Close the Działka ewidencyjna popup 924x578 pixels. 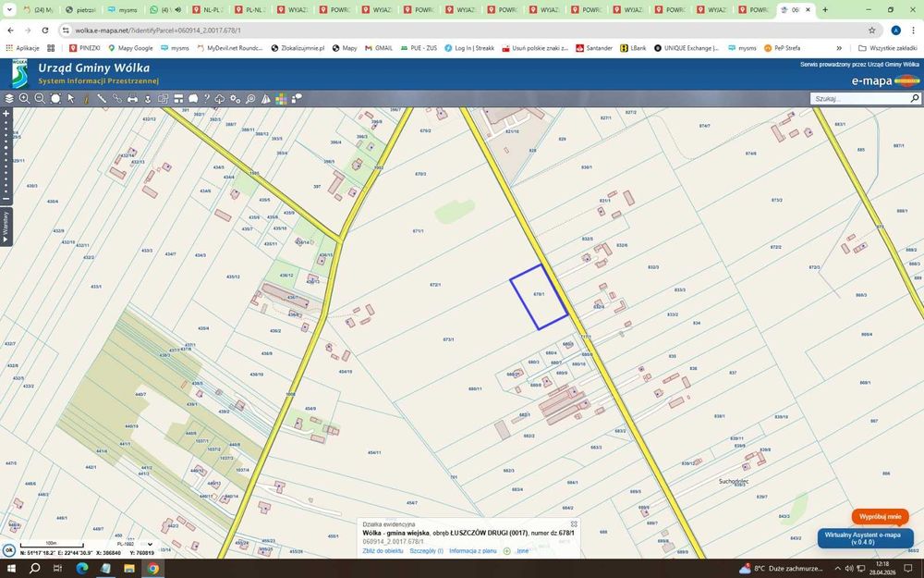(574, 523)
